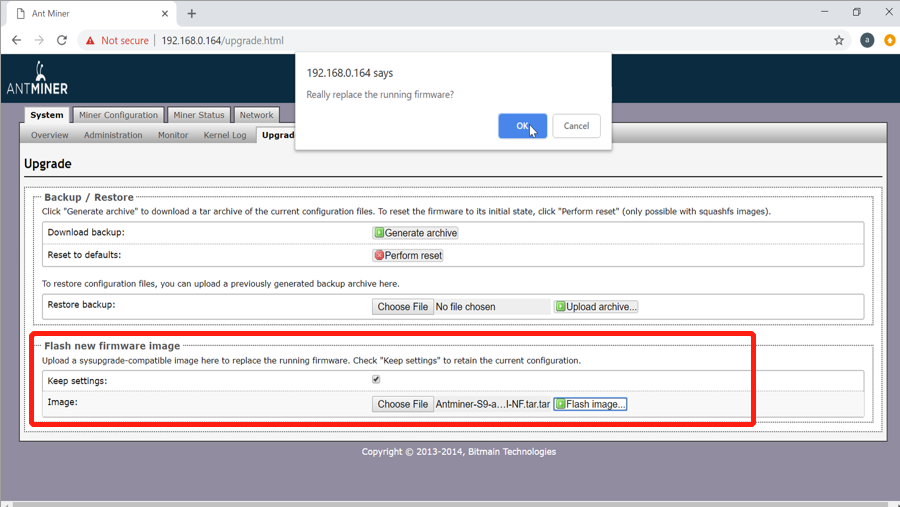Select the Network tab

click(256, 115)
